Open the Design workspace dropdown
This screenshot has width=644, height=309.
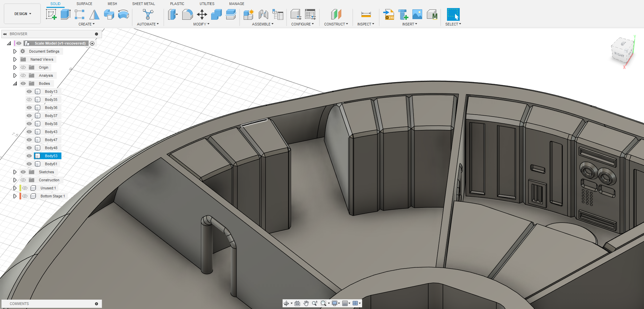[22, 14]
